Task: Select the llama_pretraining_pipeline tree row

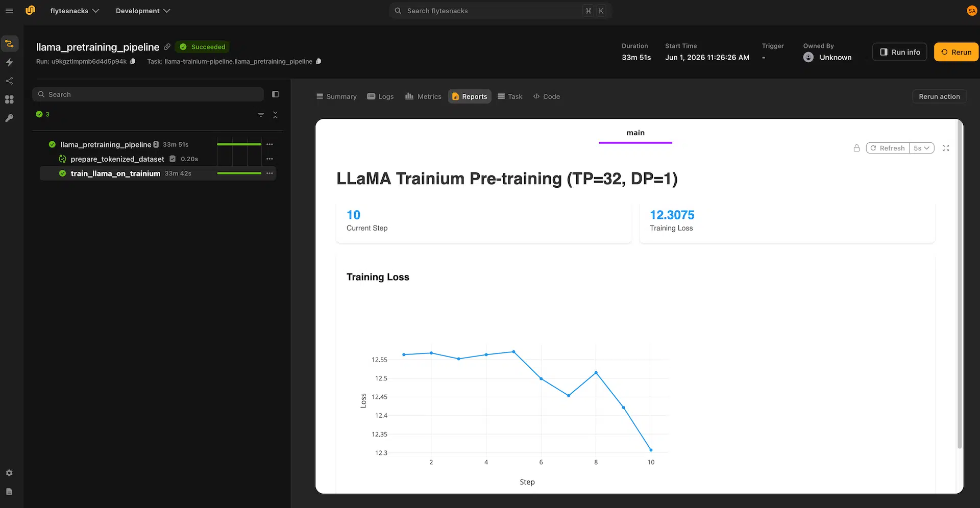Action: 158,144
